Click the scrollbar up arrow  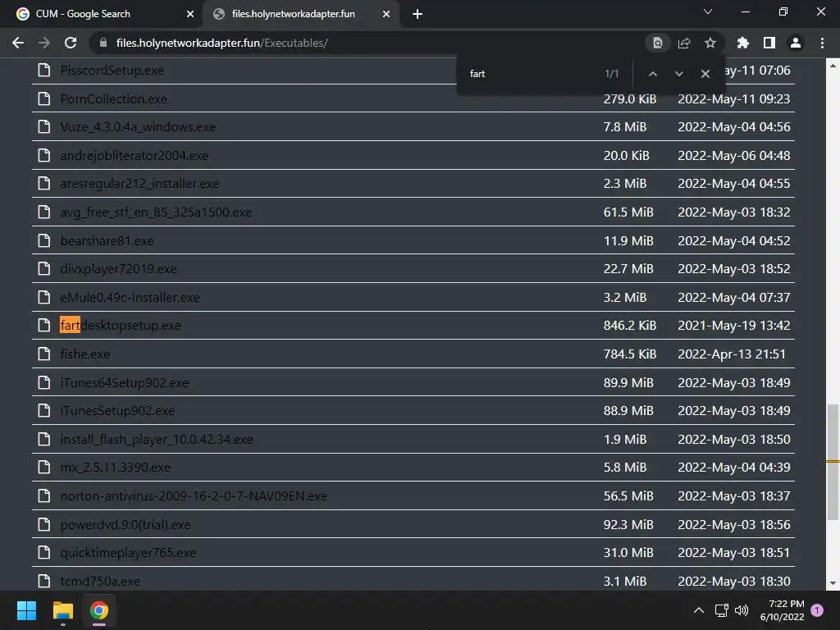833,66
